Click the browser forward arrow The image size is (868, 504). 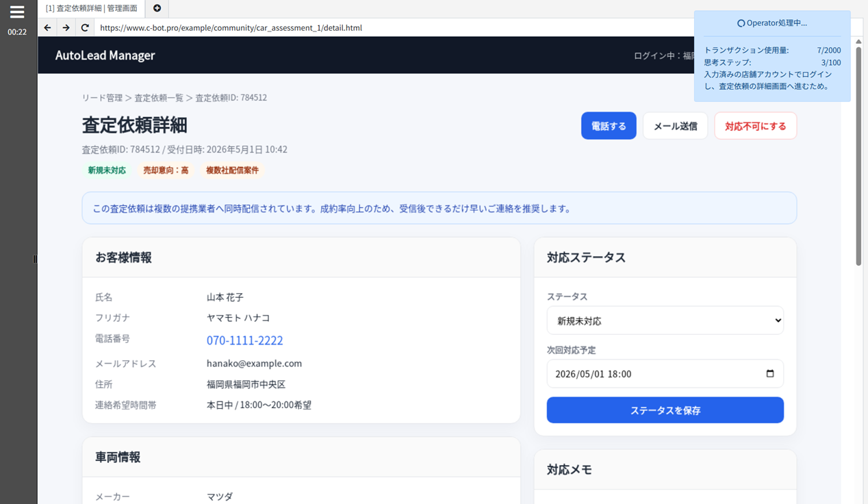click(x=66, y=28)
